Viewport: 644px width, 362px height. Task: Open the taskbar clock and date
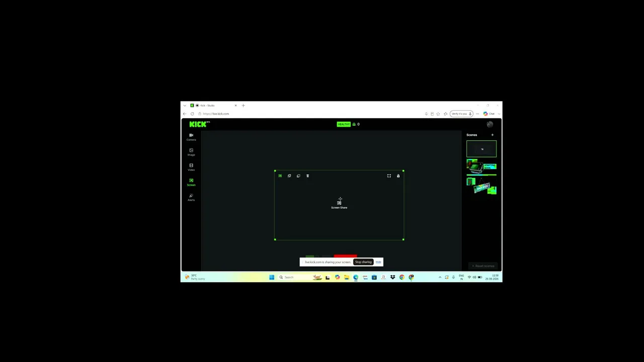(492, 277)
